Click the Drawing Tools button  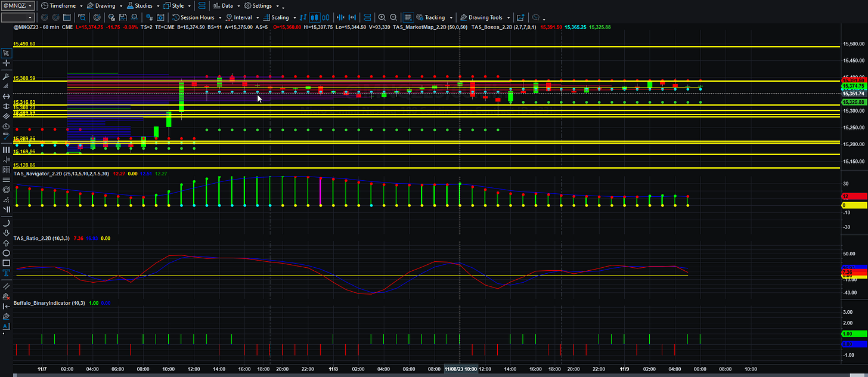point(480,17)
